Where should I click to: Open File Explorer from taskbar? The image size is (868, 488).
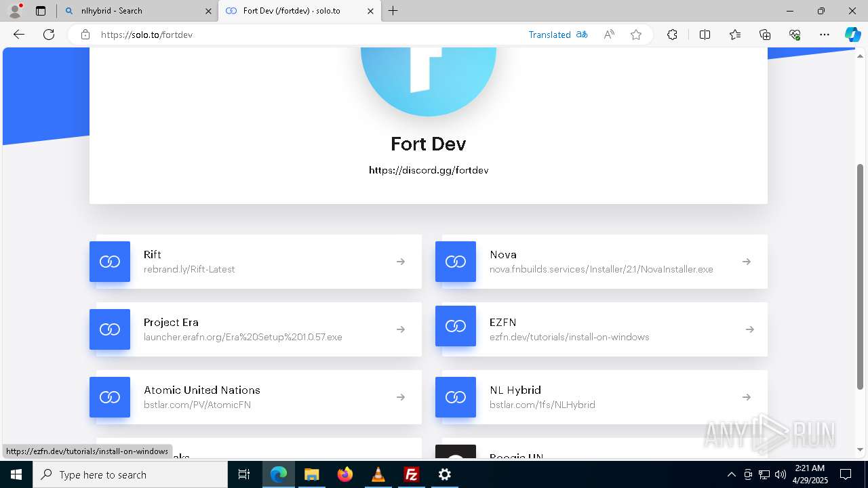311,474
